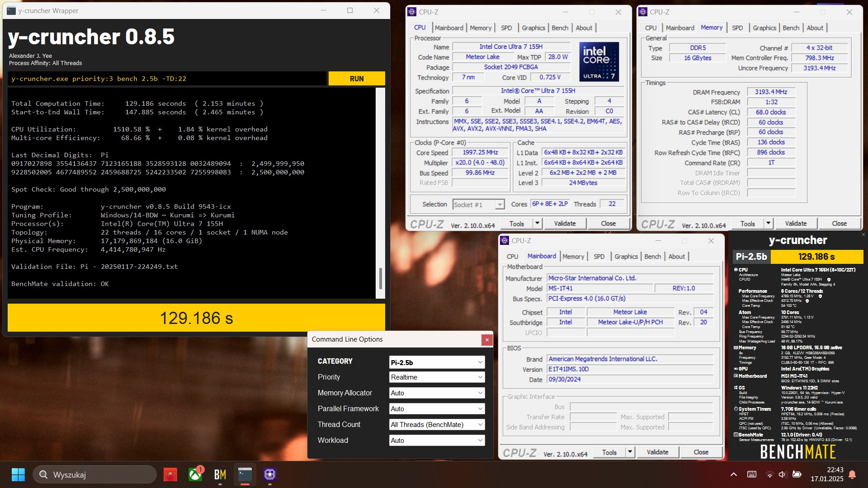Viewport: 868px width, 488px height.
Task: Open the CATEGORY dropdown showing Pi-2.5b
Action: (x=437, y=362)
